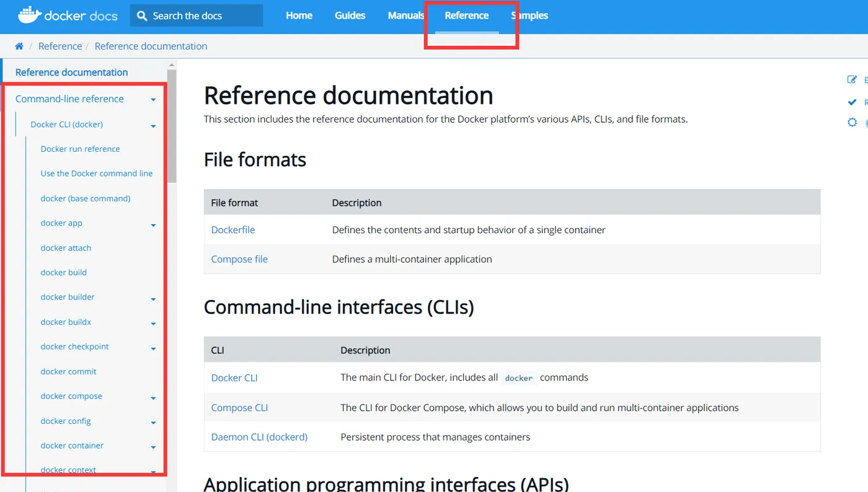The height and width of the screenshot is (492, 868).
Task: Click the Compose file link
Action: 239,259
